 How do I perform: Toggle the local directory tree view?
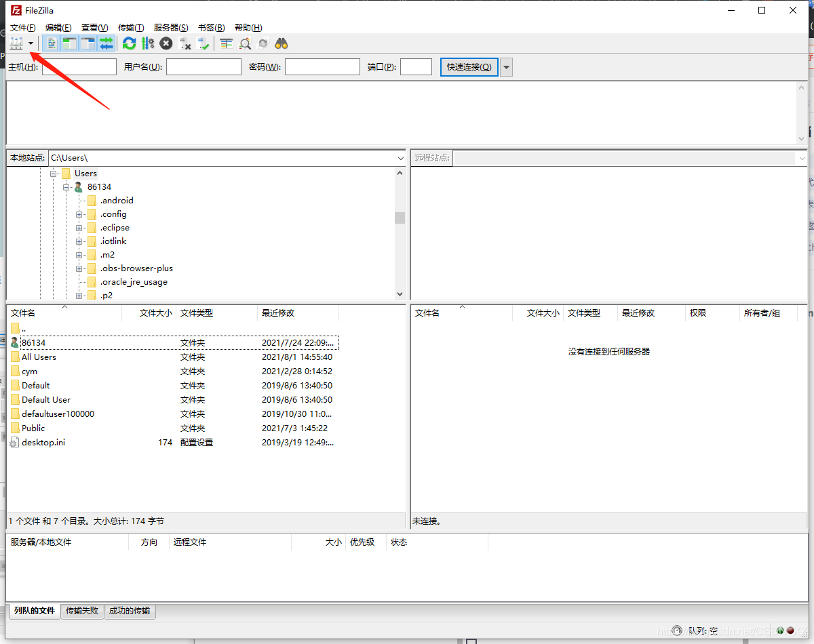[x=70, y=43]
